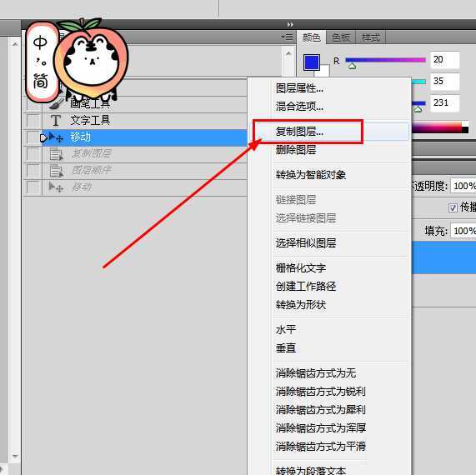Image resolution: width=476 pixels, height=475 pixels.
Task: Toggle the checkbox on the 文字工具 action row
Action: coord(33,121)
